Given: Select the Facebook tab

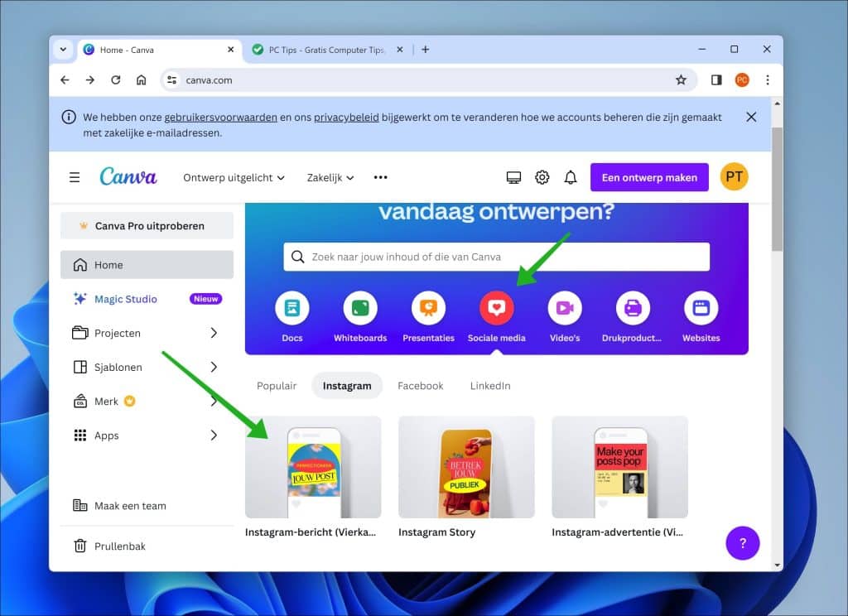Looking at the screenshot, I should tap(420, 386).
